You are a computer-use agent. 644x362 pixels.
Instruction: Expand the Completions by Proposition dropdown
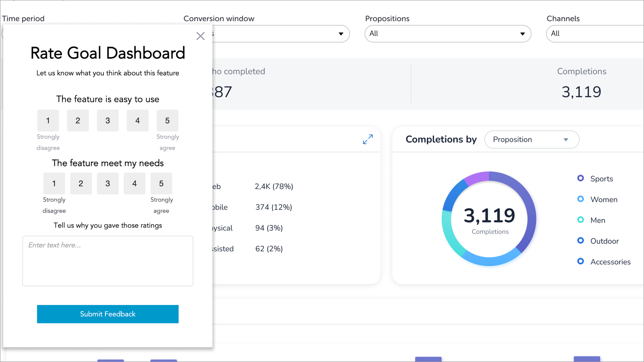pyautogui.click(x=531, y=140)
